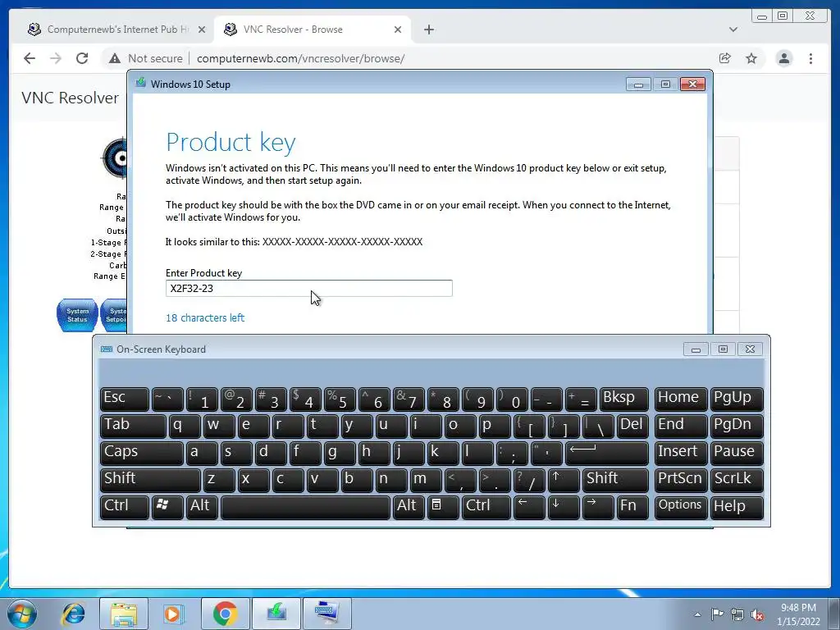
Task: Show hidden tray icons arrow
Action: coord(697,614)
